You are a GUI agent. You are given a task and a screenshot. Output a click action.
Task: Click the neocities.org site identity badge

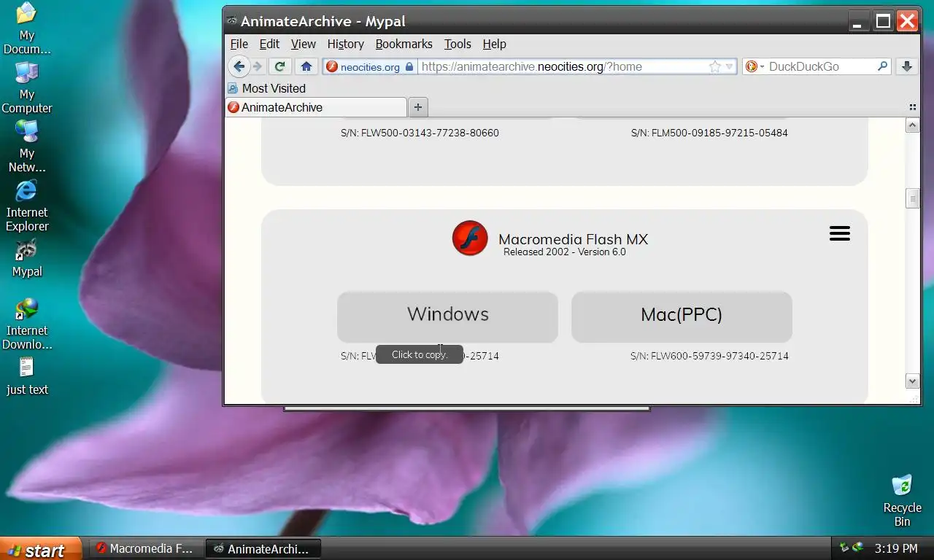click(x=370, y=67)
